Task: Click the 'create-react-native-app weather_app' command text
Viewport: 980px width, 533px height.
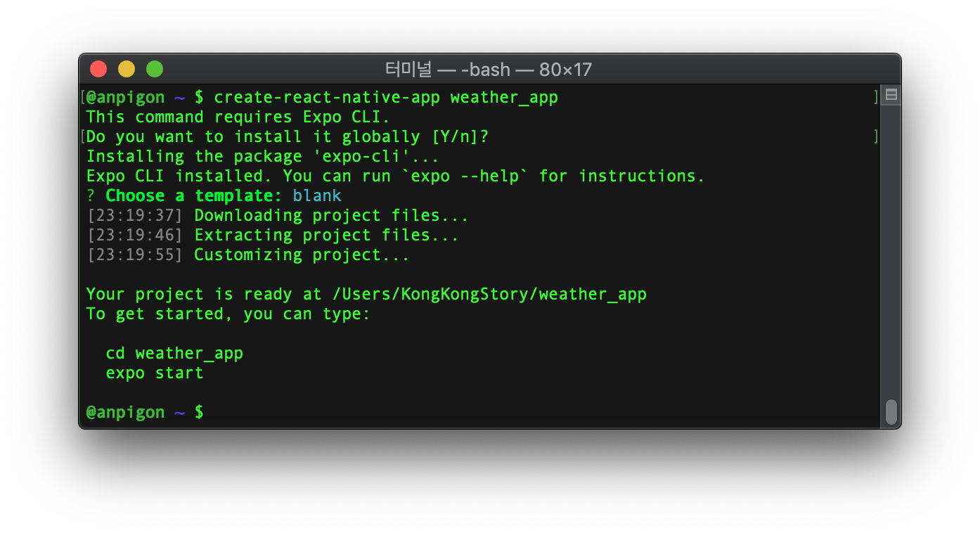Action: pyautogui.click(x=385, y=98)
